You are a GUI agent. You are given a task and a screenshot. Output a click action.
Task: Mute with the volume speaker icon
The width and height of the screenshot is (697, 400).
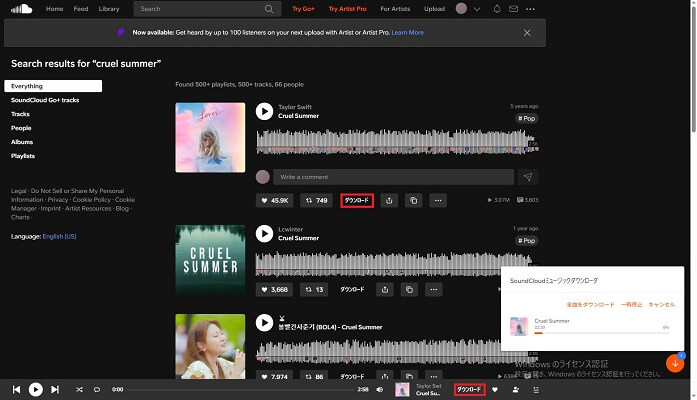click(380, 390)
